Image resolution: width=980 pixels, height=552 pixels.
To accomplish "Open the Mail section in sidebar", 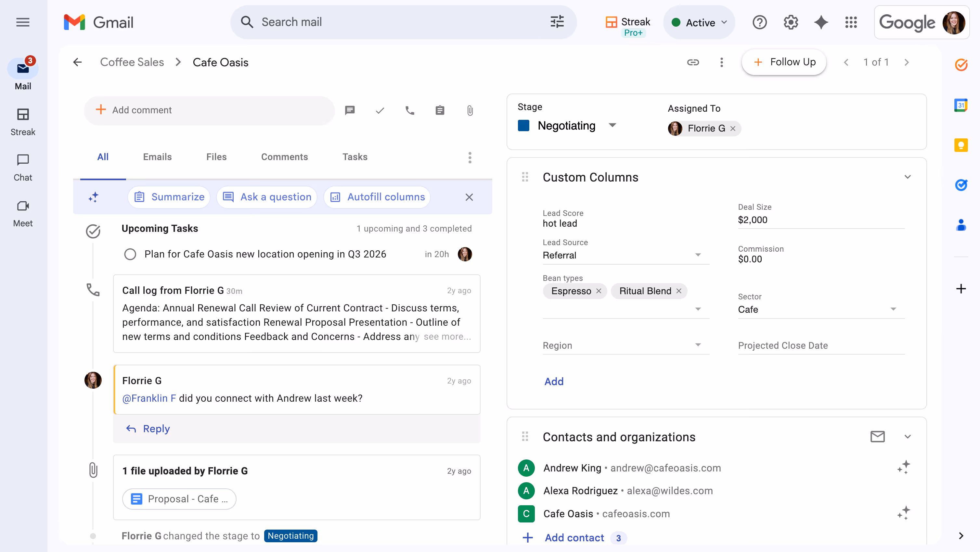I will 23,74.
